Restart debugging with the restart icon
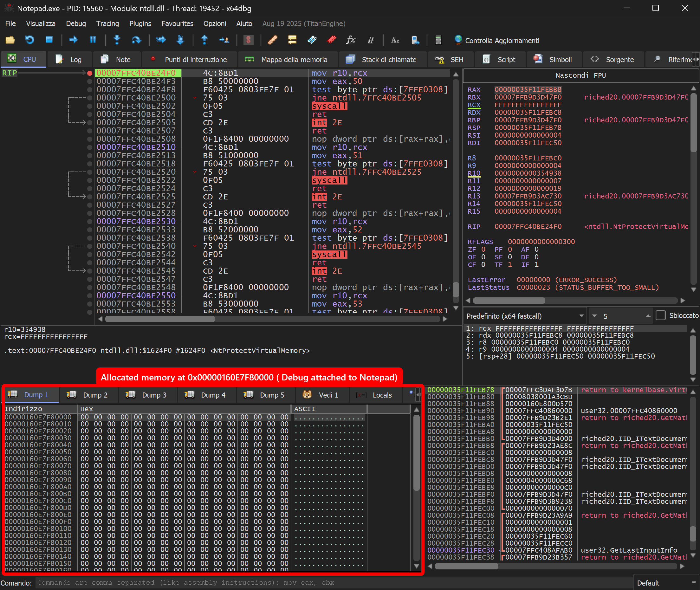Image resolution: width=700 pixels, height=590 pixels. (x=29, y=40)
